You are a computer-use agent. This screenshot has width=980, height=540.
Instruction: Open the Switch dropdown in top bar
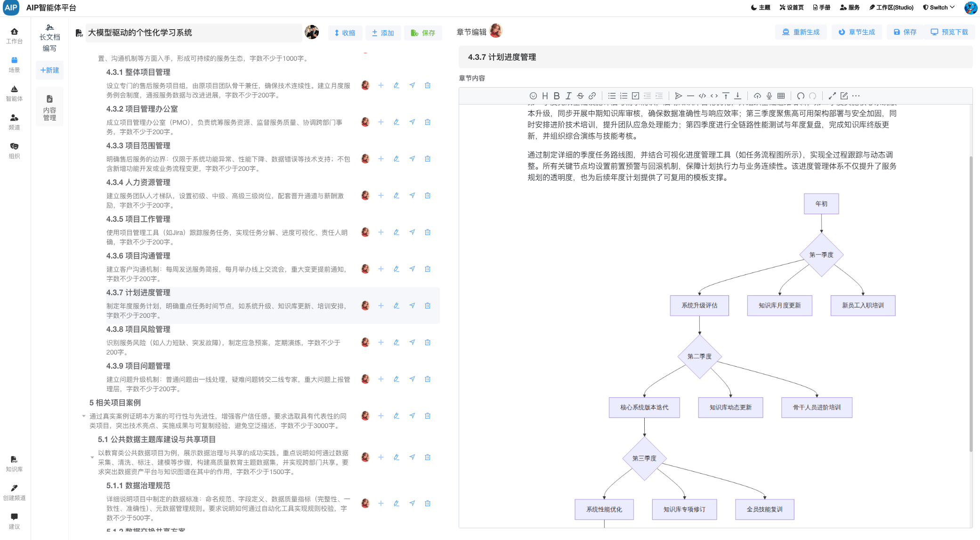[x=939, y=8]
